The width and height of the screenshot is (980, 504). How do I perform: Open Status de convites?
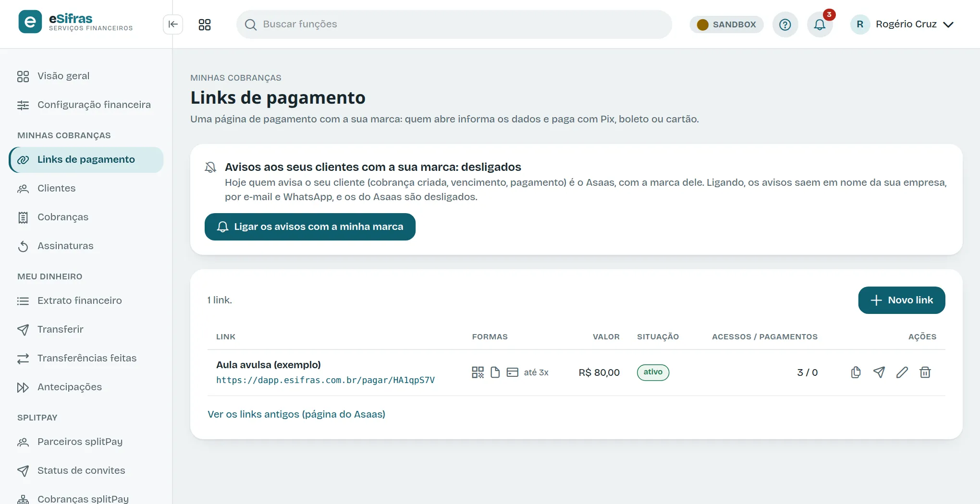coord(86,470)
